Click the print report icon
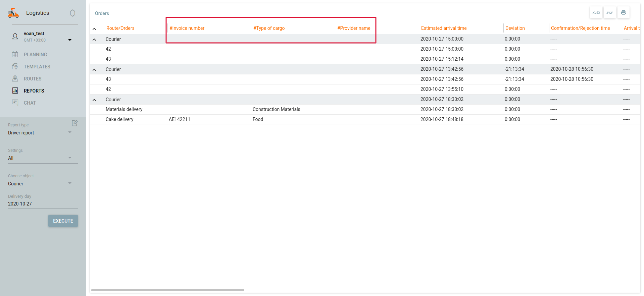 click(624, 13)
